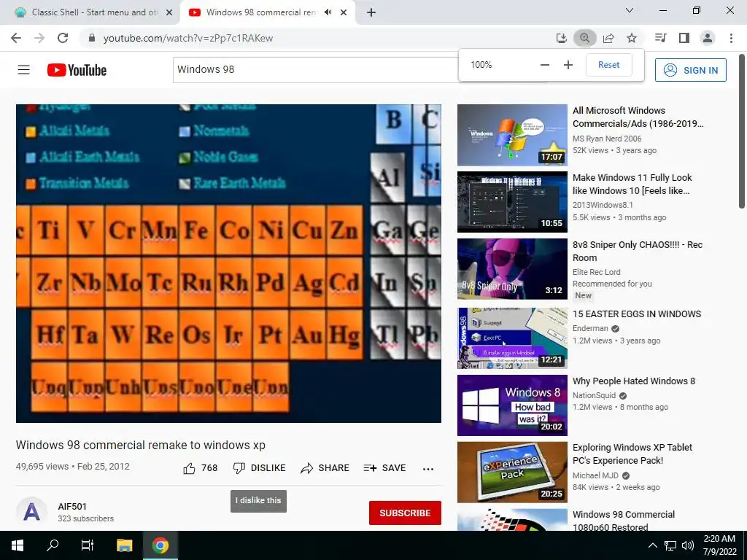Image resolution: width=747 pixels, height=560 pixels.
Task: Click the zoom magnifier icon in address bar
Action: (585, 38)
